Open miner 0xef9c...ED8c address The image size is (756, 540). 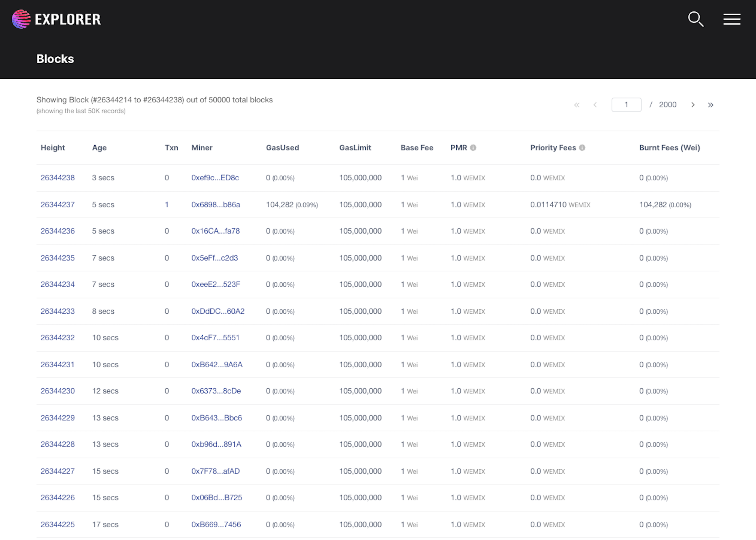click(215, 177)
